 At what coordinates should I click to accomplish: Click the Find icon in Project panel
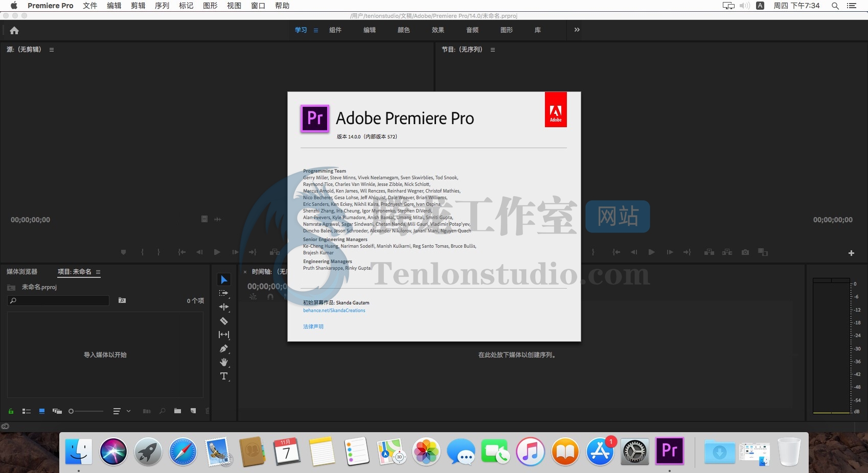(163, 411)
